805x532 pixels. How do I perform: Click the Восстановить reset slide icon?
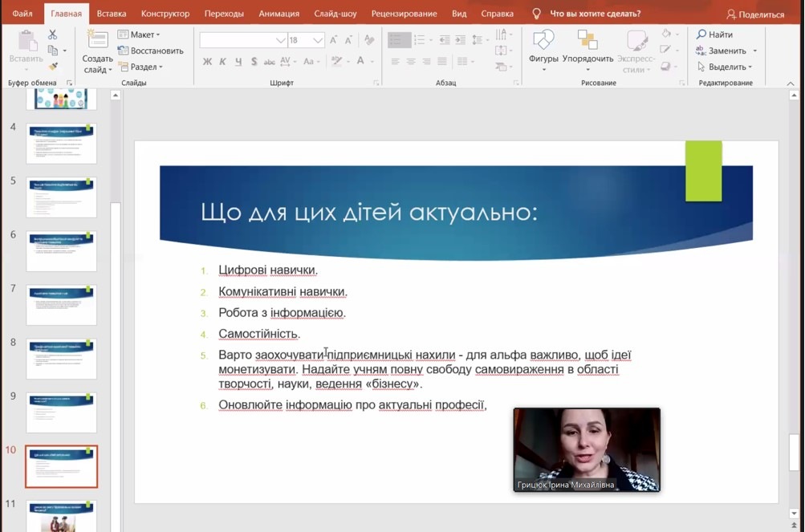pos(150,51)
